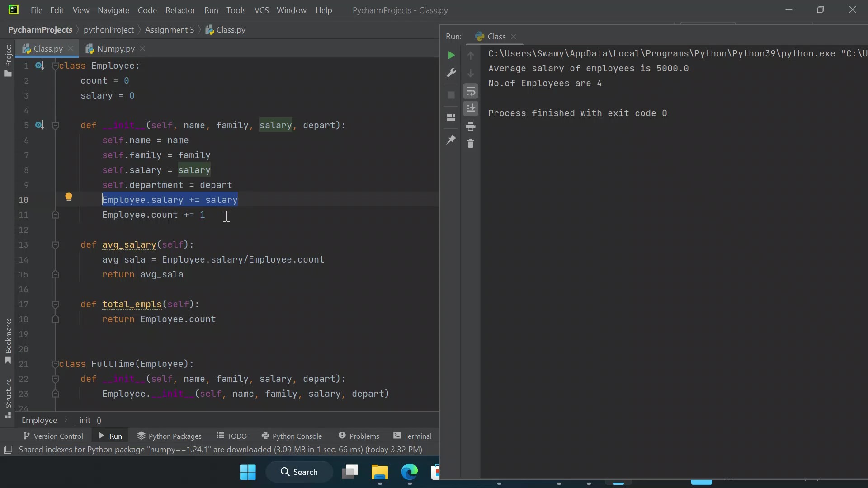This screenshot has width=868, height=488.
Task: Click the Run tool window button at bottom
Action: [x=110, y=436]
